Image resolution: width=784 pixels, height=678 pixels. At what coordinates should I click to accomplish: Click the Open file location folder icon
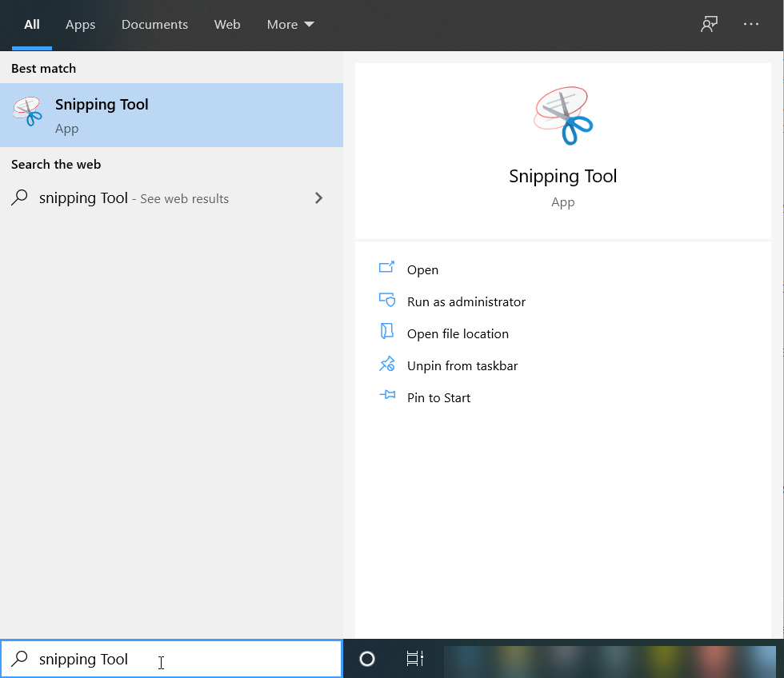pyautogui.click(x=387, y=333)
